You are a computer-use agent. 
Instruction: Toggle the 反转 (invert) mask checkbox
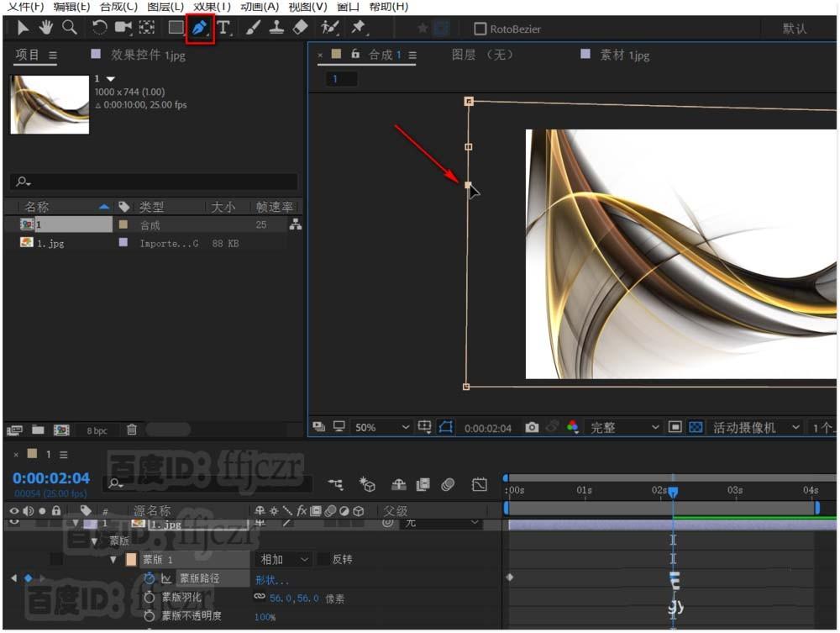[x=324, y=559]
